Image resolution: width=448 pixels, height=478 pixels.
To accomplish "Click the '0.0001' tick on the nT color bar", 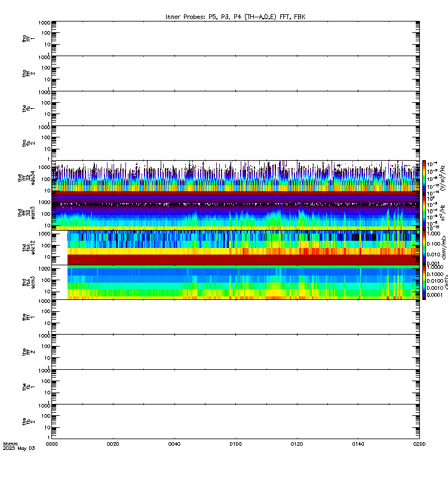I will [435, 295].
